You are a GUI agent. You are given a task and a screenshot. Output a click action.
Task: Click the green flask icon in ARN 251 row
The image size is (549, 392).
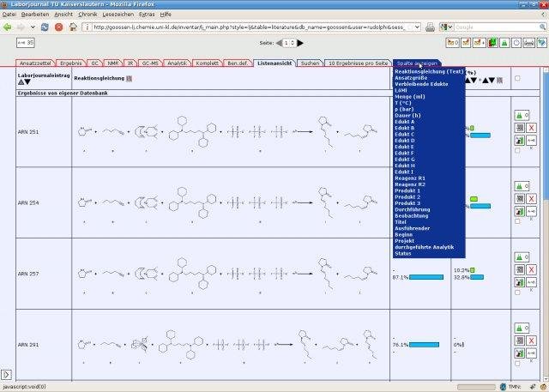(x=519, y=114)
